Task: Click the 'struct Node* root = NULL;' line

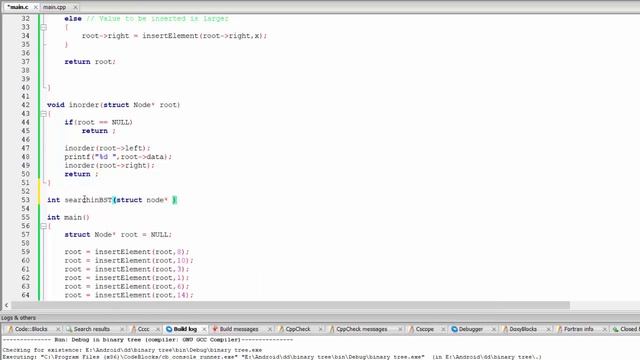Action: click(118, 235)
